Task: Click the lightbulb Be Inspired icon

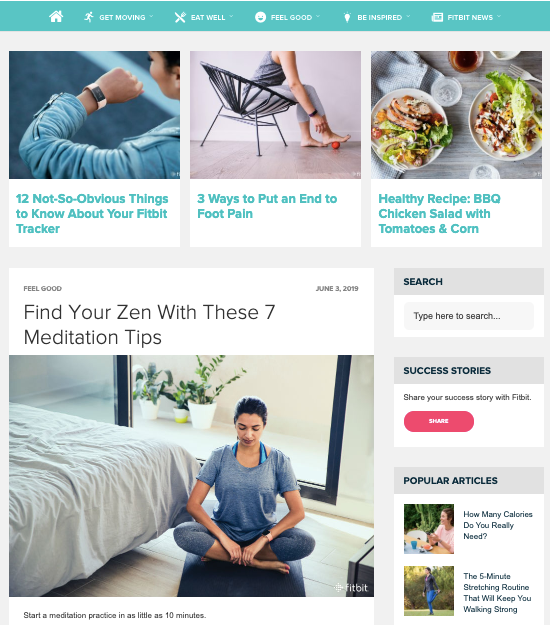Action: coord(347,17)
